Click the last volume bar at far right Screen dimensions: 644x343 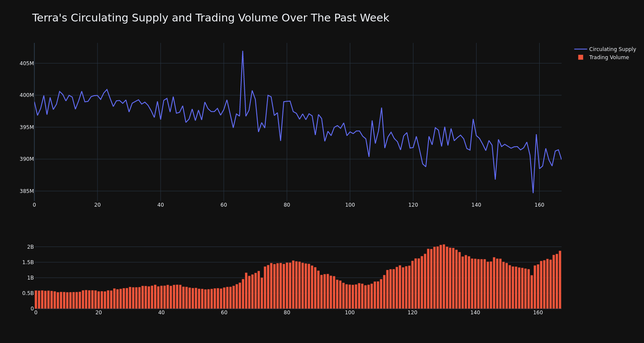(x=560, y=280)
